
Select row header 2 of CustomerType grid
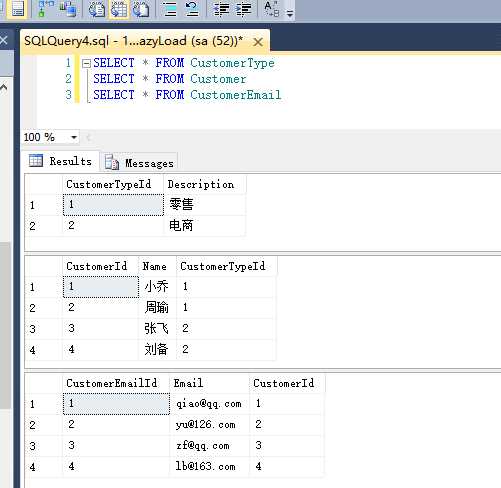pos(44,226)
